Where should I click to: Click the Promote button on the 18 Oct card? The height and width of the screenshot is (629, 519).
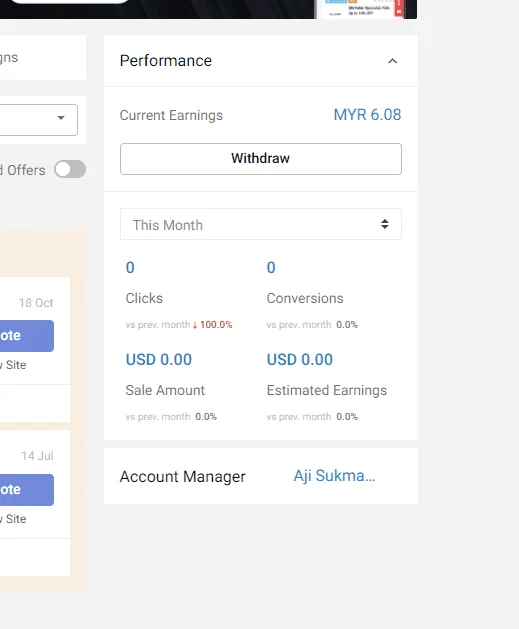pos(26,336)
